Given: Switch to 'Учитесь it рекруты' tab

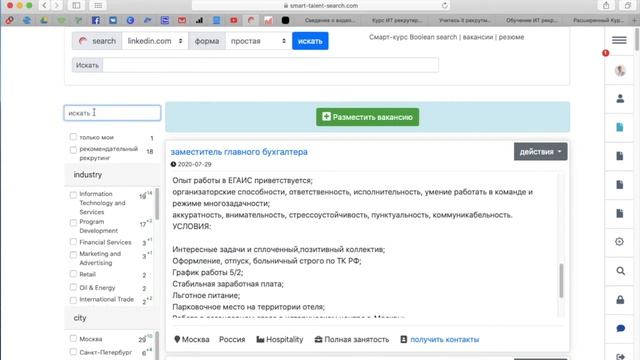Looking at the screenshot, I should pos(464,20).
